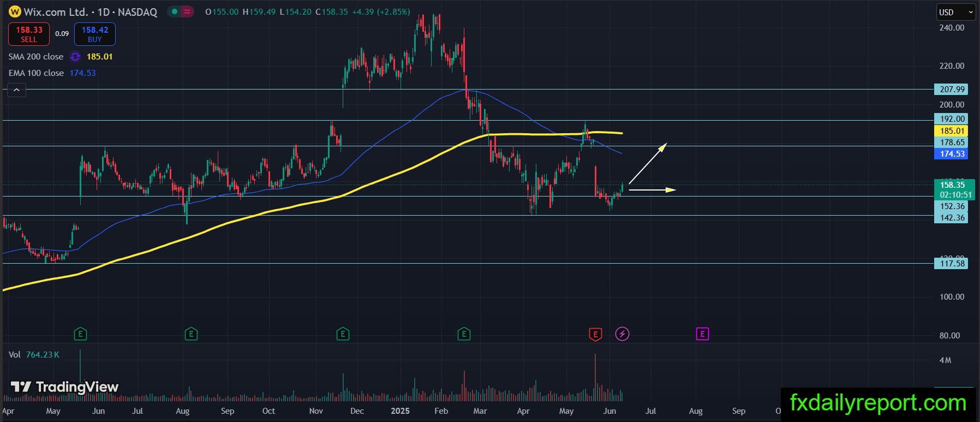Click the TradingView logo
Viewport: 980px width, 422px height.
point(64,387)
